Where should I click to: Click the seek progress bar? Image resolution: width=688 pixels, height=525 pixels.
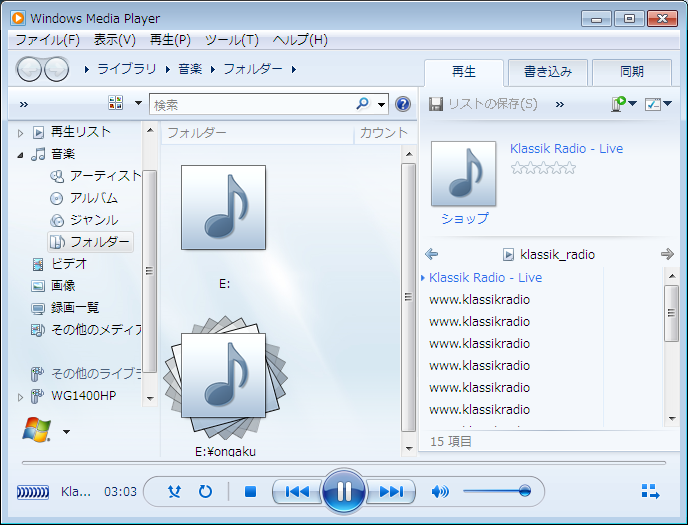344,463
